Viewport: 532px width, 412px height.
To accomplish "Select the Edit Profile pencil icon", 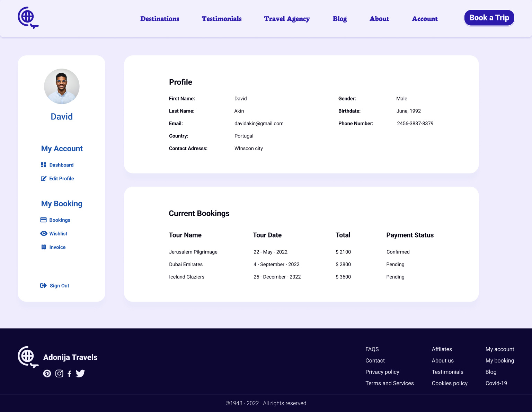I will tap(43, 178).
